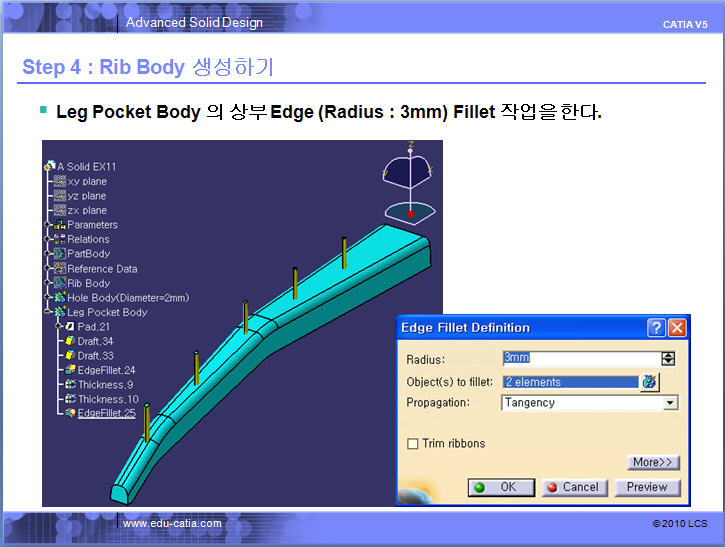Select the Parameters node icon
The image size is (725, 547).
tap(59, 225)
